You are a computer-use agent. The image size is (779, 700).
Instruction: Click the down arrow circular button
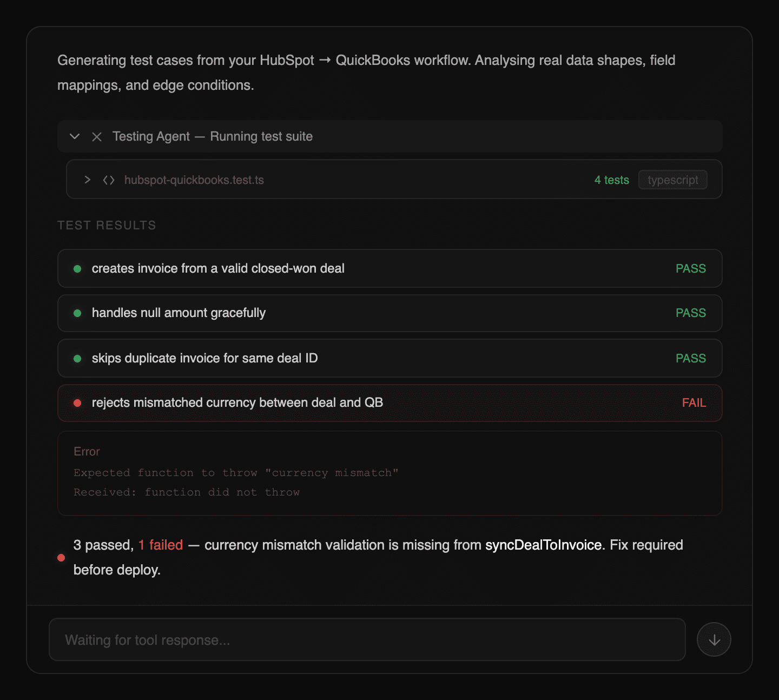click(714, 640)
